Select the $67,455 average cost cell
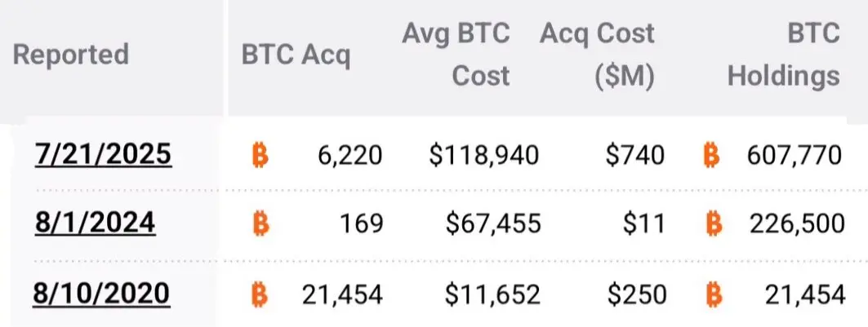 coord(492,224)
